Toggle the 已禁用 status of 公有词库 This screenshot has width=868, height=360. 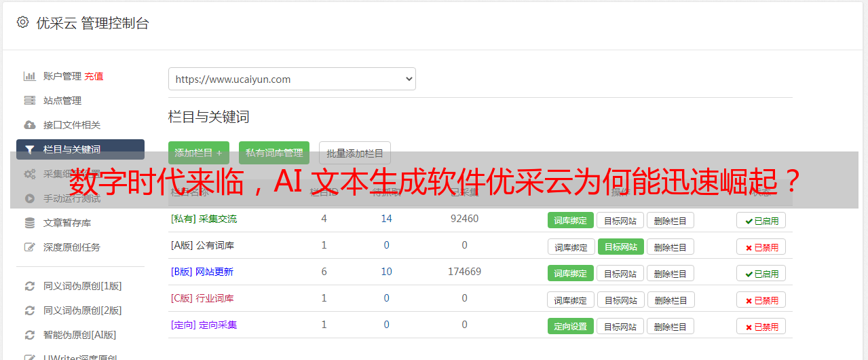761,247
